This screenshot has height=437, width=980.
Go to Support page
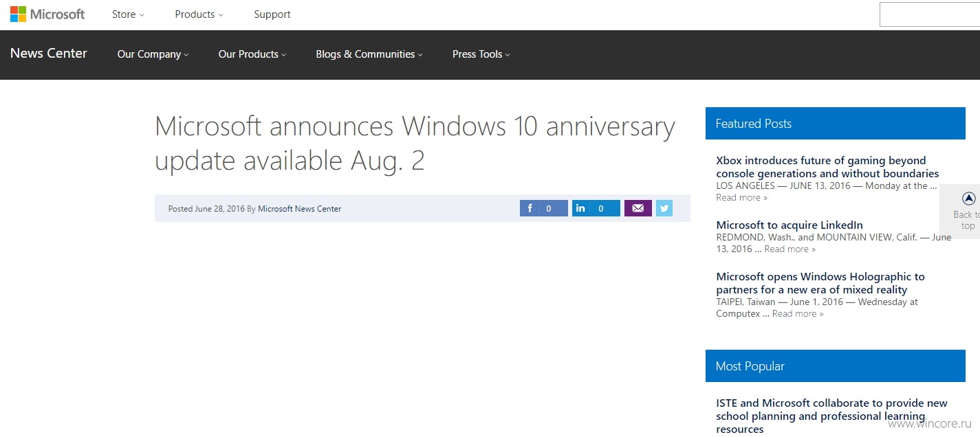(272, 14)
